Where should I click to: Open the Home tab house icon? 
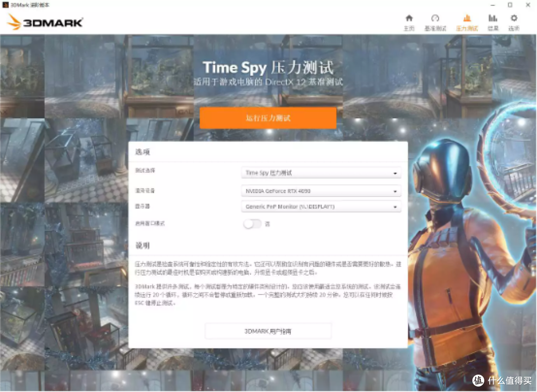(x=409, y=18)
